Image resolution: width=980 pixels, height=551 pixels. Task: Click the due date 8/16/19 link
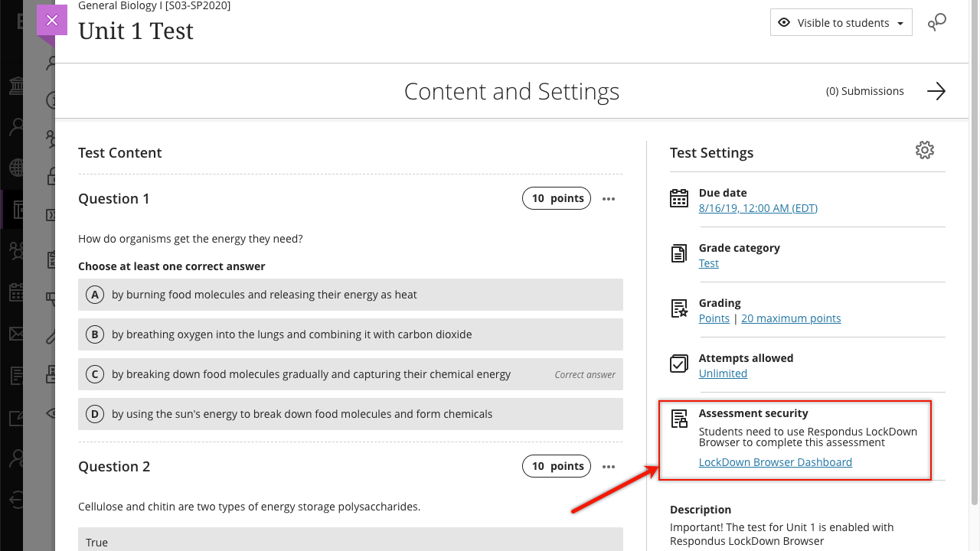click(758, 208)
